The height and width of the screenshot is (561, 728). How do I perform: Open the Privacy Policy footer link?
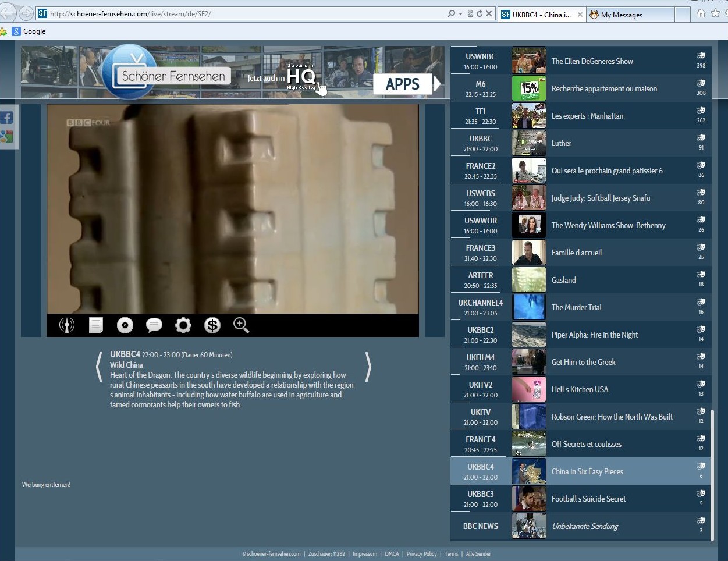tap(421, 553)
